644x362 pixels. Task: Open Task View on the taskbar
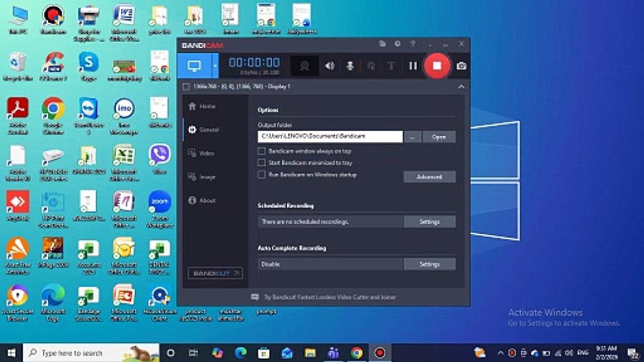click(194, 353)
